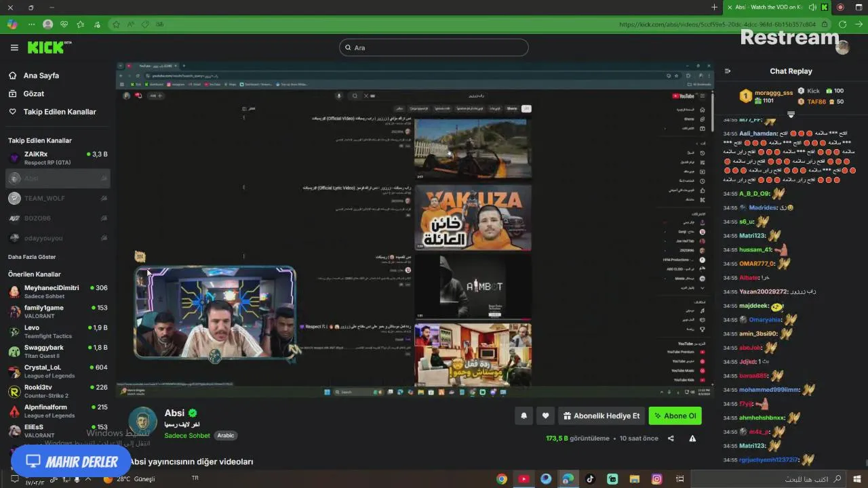The image size is (868, 488).
Task: Click Absi's profile avatar below video
Action: 142,422
